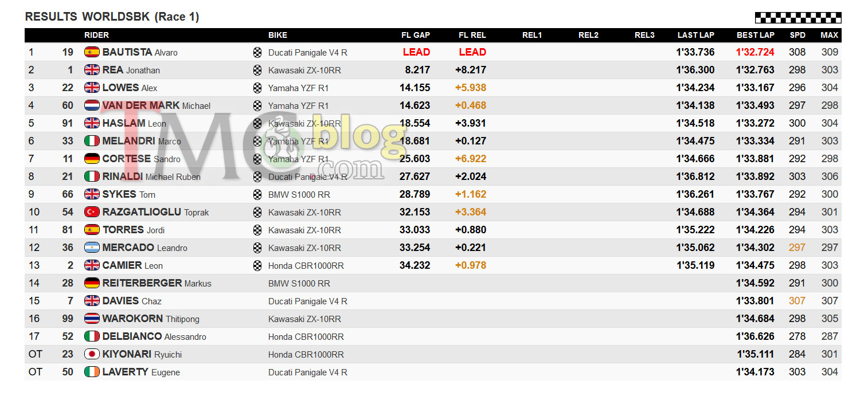Click orange FL REL value +5.938
The width and height of the screenshot is (868, 400).
pos(471,88)
